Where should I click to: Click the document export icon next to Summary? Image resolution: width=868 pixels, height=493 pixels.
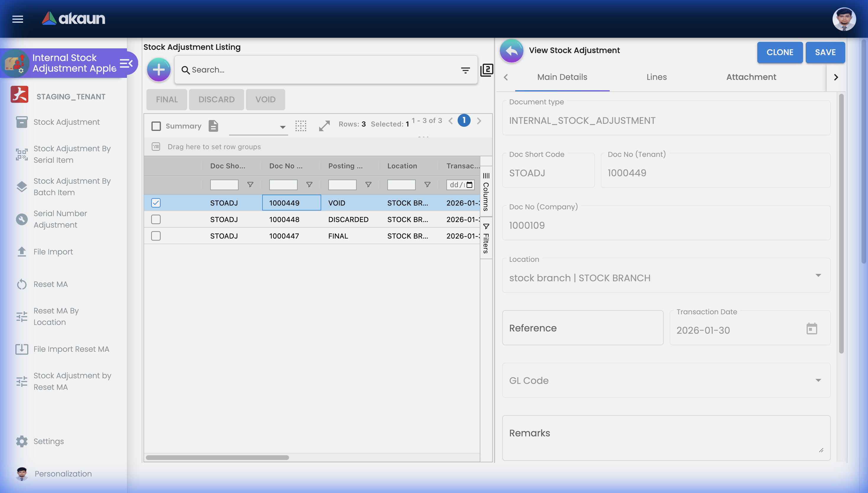tap(213, 126)
